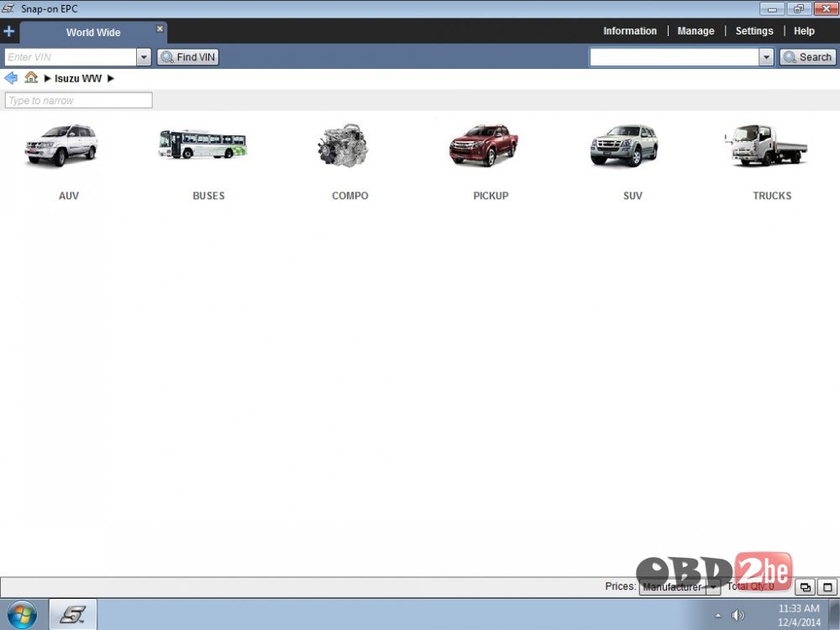Close the Snap-on EPC window
This screenshot has width=840, height=630.
(x=826, y=8)
